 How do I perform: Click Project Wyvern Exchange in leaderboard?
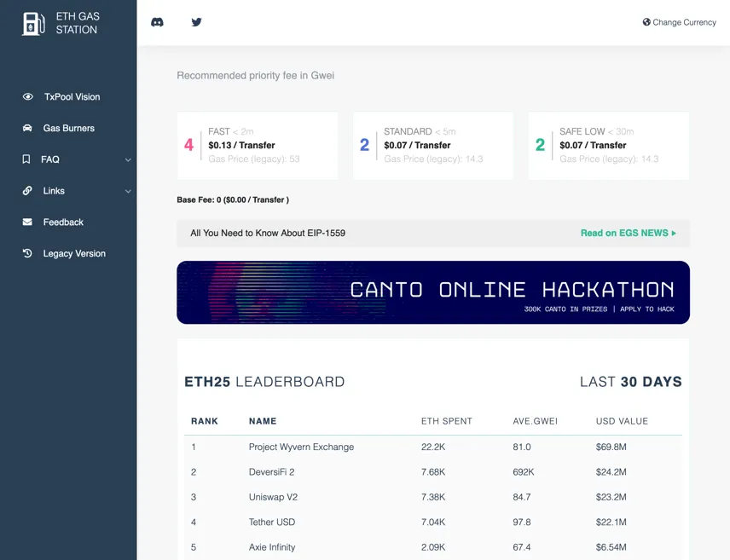301,447
